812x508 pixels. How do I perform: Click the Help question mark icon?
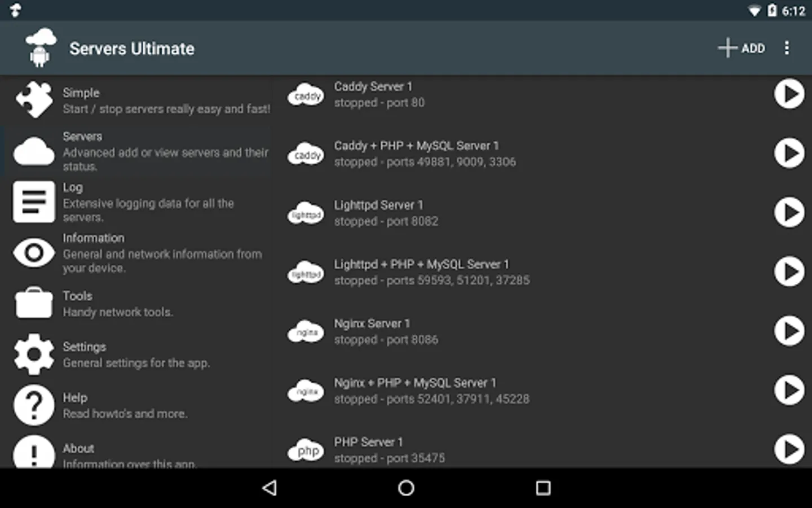pos(34,405)
